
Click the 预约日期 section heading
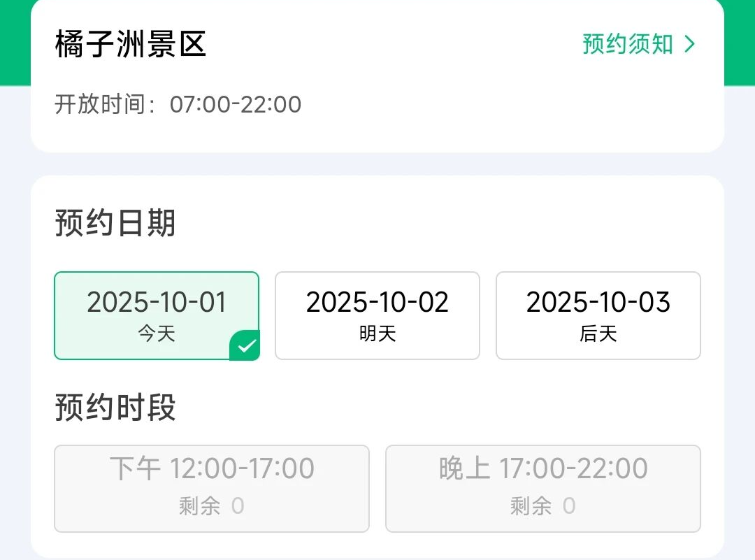(x=115, y=224)
